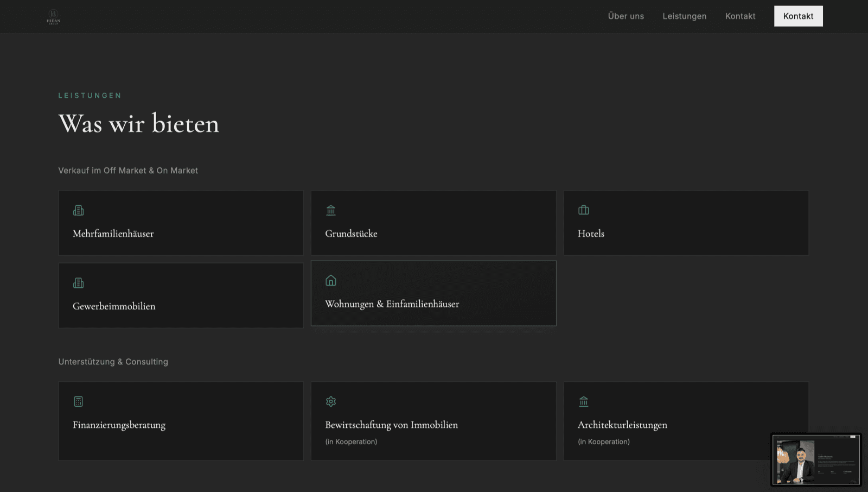
Task: Select the Bewirtschaftung von Immobilien title
Action: click(x=392, y=425)
